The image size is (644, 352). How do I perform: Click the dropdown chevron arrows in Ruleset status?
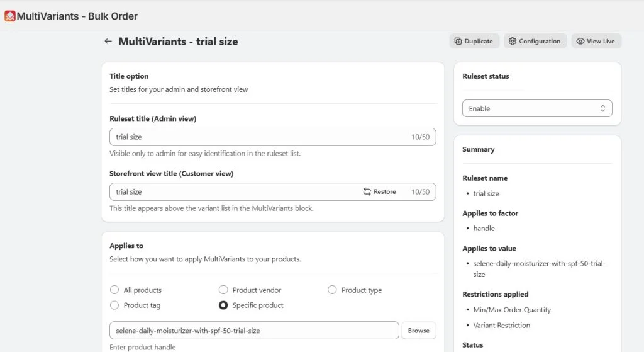[602, 108]
